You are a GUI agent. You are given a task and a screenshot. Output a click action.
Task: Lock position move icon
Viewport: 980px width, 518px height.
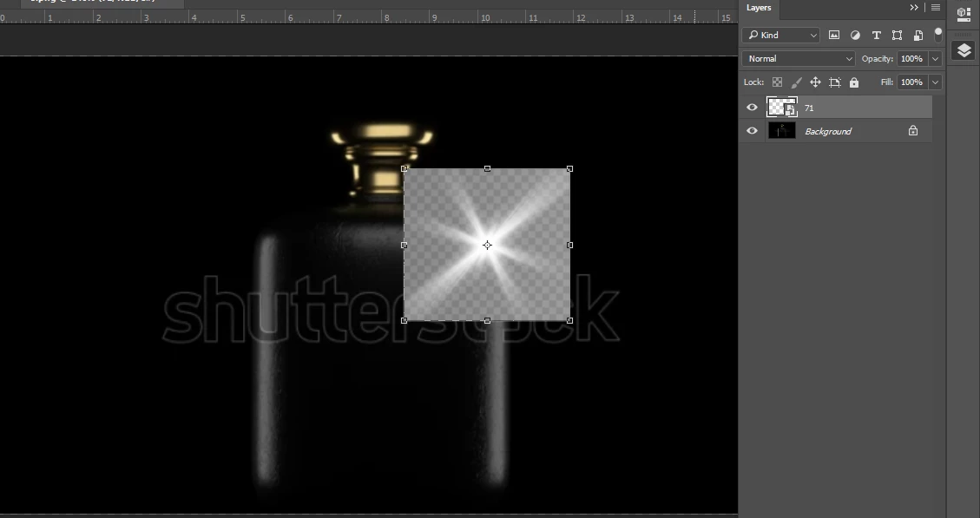tap(815, 82)
